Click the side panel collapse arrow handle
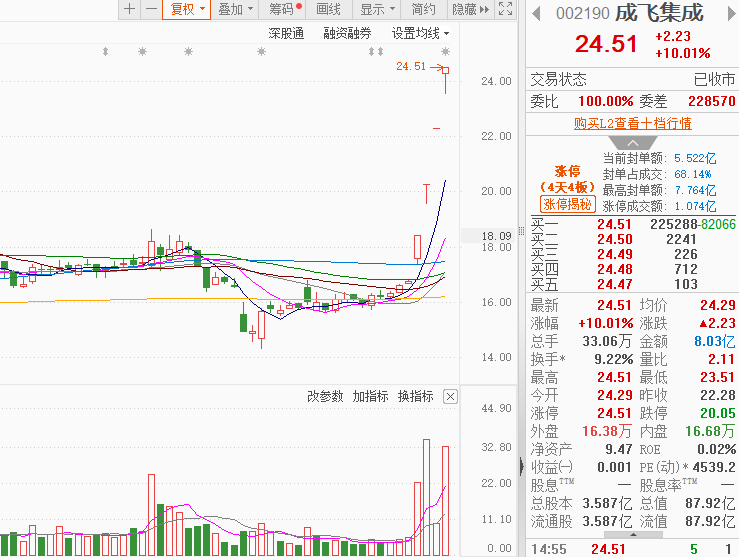This screenshot has width=739, height=557. 521,466
